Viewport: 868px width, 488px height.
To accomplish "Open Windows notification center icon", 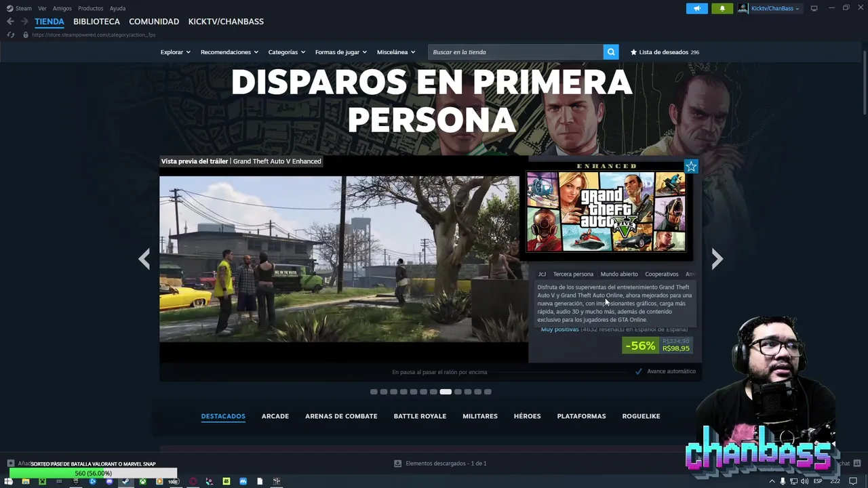I will tap(853, 481).
